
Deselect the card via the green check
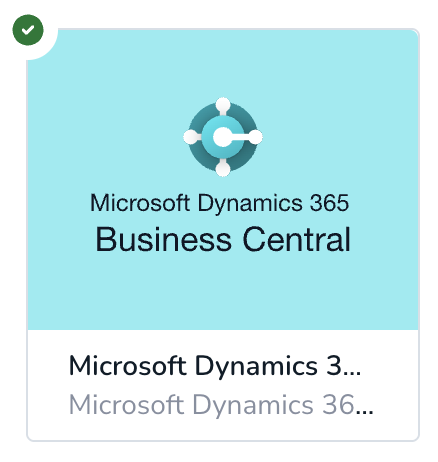tap(28, 30)
